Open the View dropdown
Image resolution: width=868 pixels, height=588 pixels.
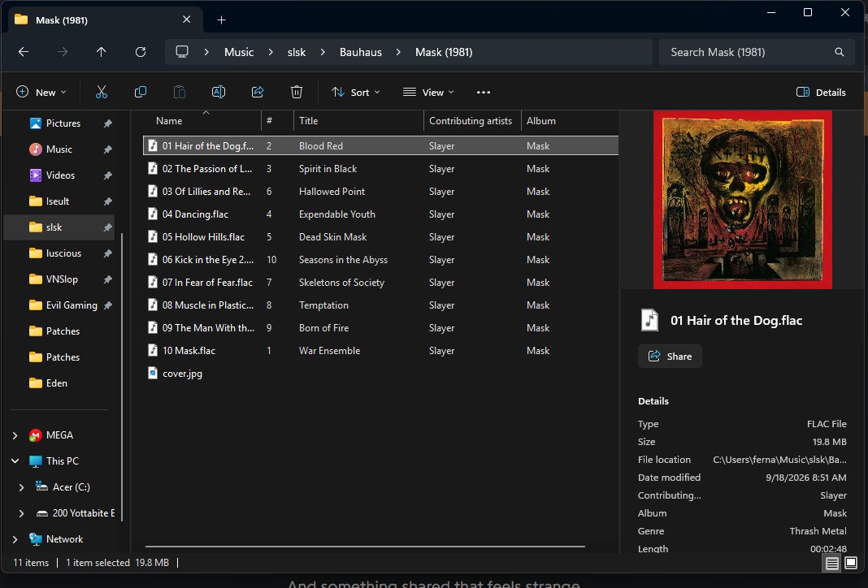pos(429,93)
